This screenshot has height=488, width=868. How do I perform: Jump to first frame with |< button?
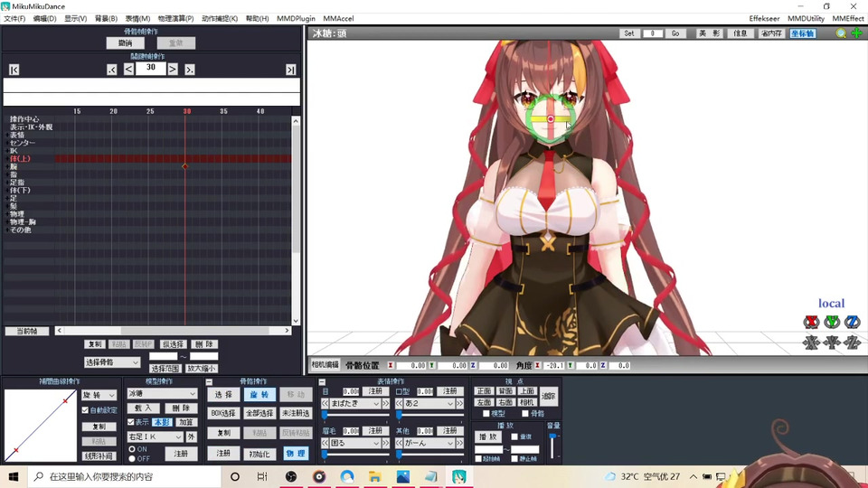point(14,70)
